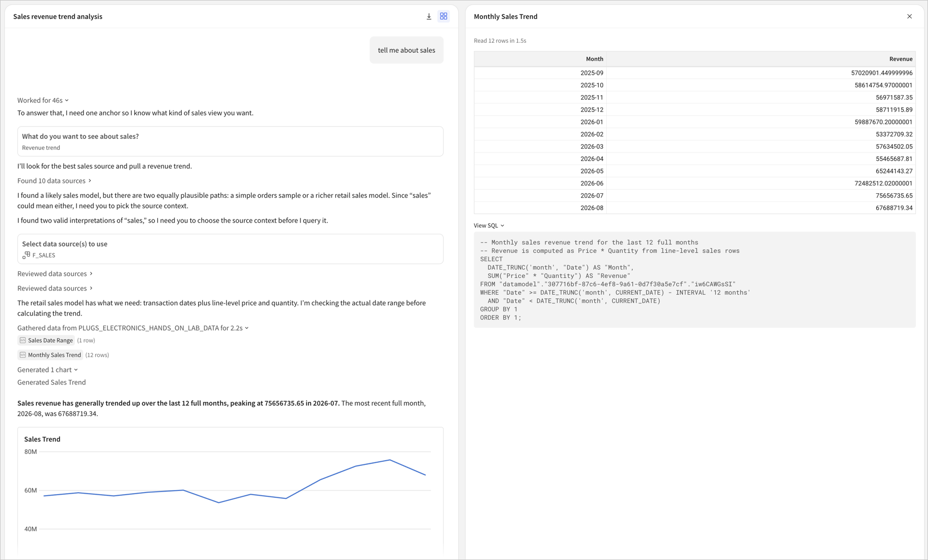Click the 'What do you want to see about sales?' card
The height and width of the screenshot is (560, 928).
tap(230, 142)
